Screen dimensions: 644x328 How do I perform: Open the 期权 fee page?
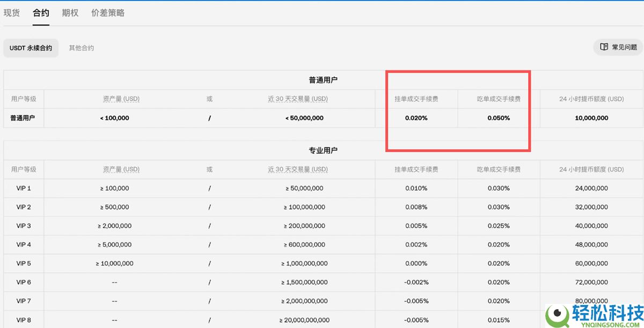(70, 12)
